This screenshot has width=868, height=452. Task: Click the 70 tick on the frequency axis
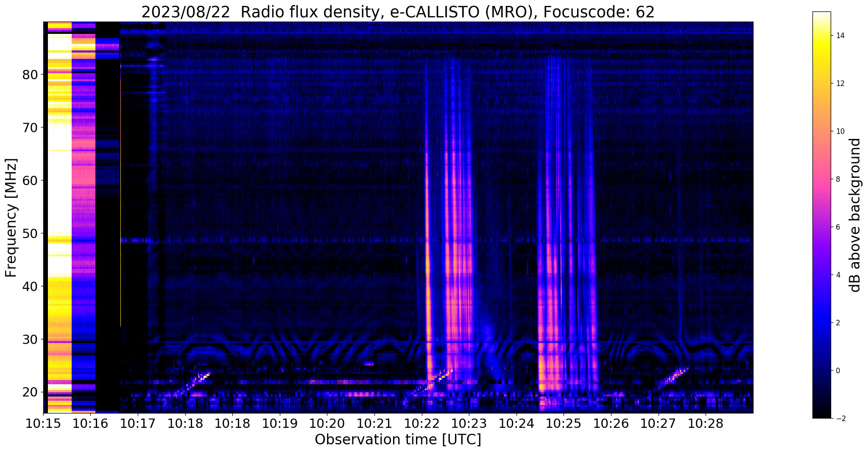point(30,128)
